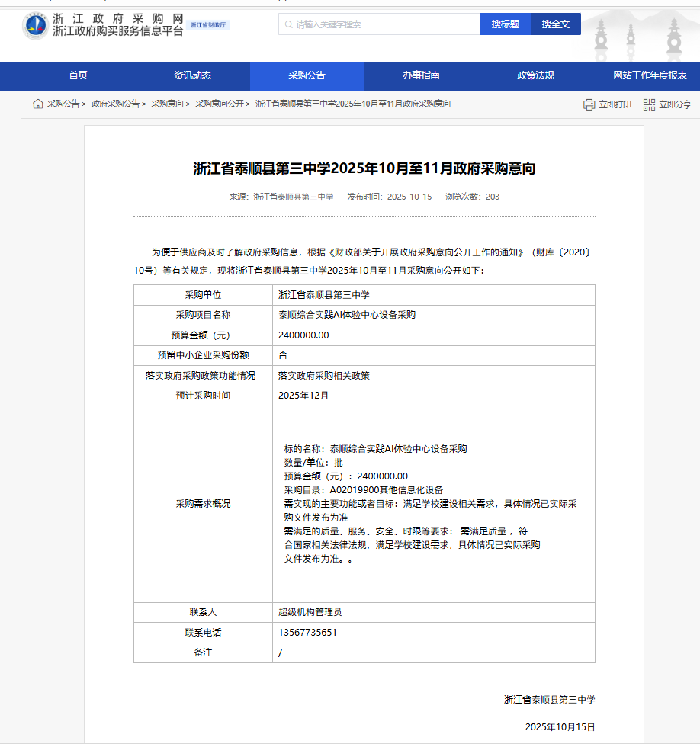This screenshot has height=744, width=700.
Task: Click the 浙江省财政厅 badge
Action: pyautogui.click(x=208, y=25)
